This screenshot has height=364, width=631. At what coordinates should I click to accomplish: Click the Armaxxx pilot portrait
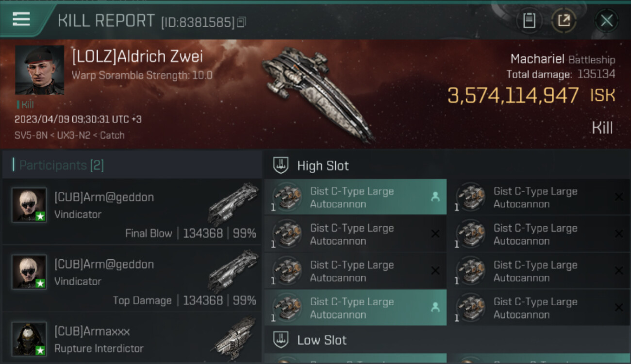29,339
